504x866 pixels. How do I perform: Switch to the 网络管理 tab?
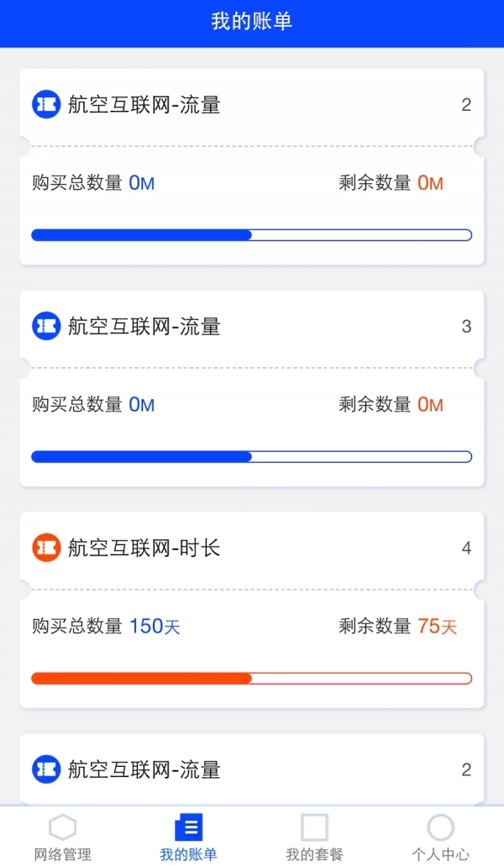62,837
